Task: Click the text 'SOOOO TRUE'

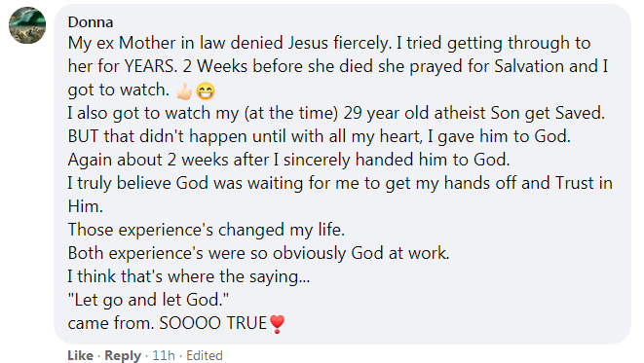Action: [213, 324]
